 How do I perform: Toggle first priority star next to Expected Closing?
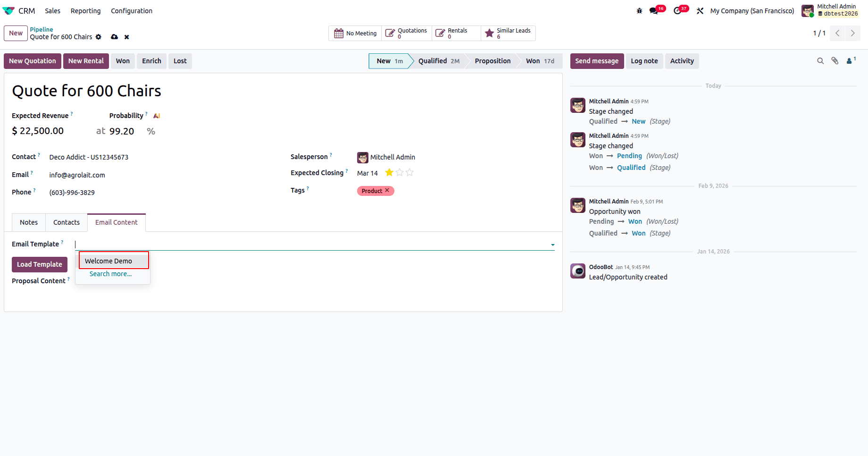389,173
